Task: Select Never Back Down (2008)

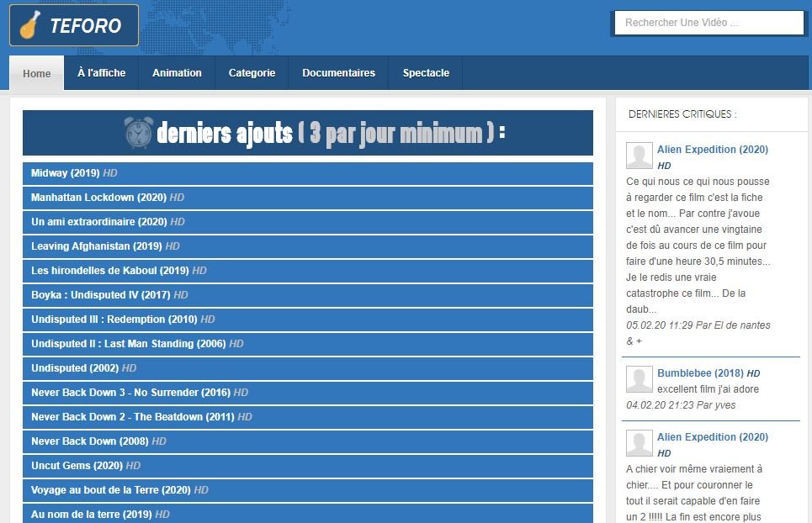Action: [308, 441]
